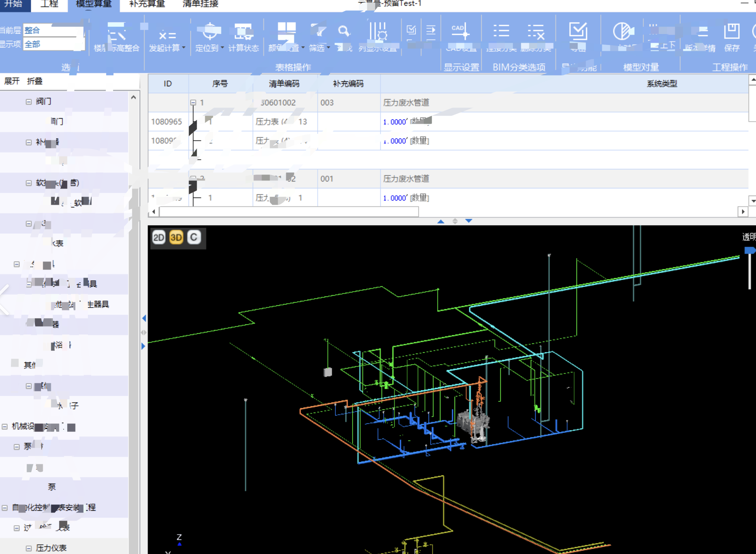Click the tree panel scroll-up arrow
Image resolution: width=756 pixels, height=554 pixels.
[133, 97]
